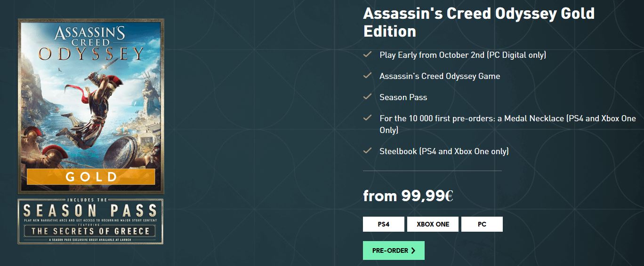644x266 pixels.
Task: Click the Assassin's Creed Odyssey logo on cover
Action: pos(90,44)
